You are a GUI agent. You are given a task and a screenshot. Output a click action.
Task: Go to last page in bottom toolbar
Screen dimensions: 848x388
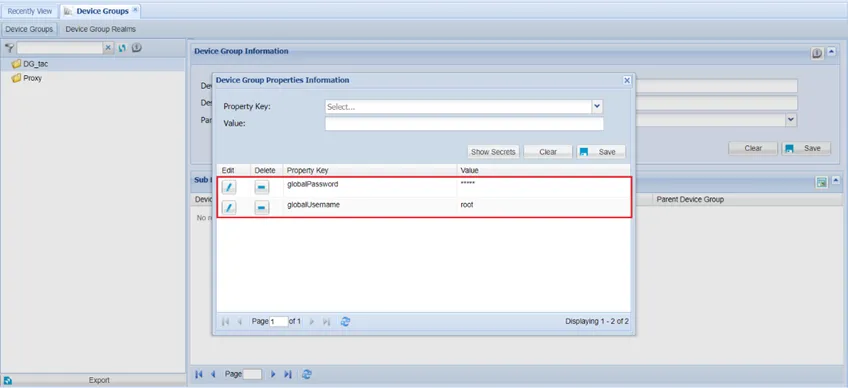288,374
